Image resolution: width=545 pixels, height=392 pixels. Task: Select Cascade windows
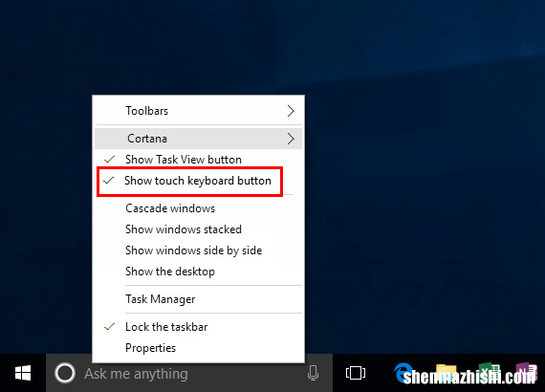point(198,208)
